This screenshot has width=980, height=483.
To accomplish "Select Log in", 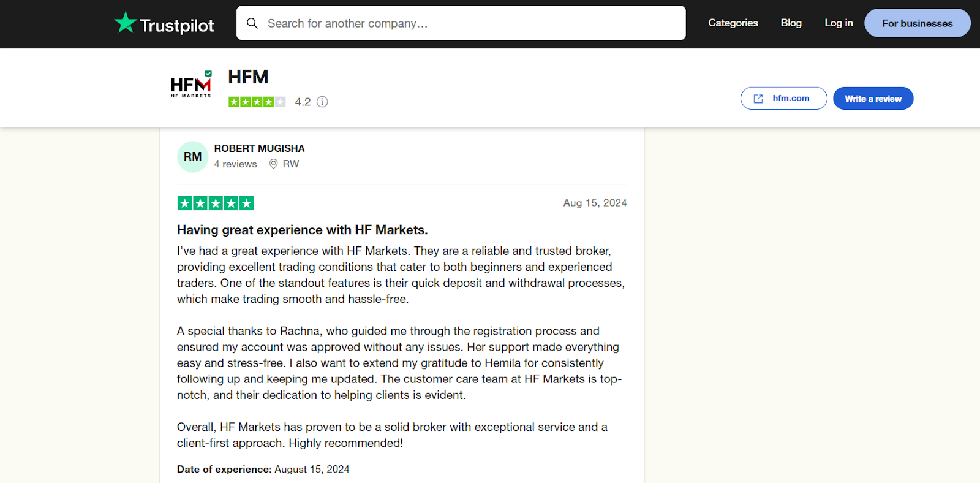I will 839,23.
